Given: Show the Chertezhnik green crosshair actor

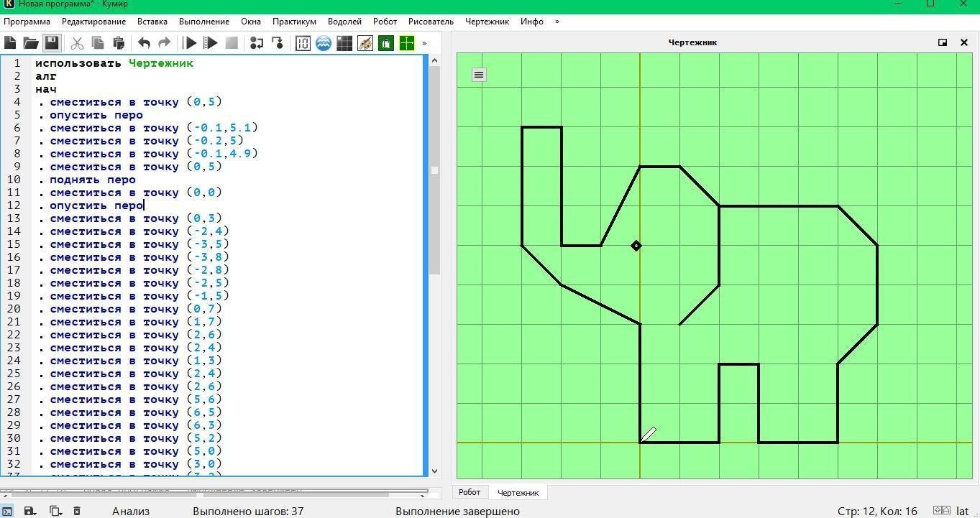Looking at the screenshot, I should click(x=407, y=43).
